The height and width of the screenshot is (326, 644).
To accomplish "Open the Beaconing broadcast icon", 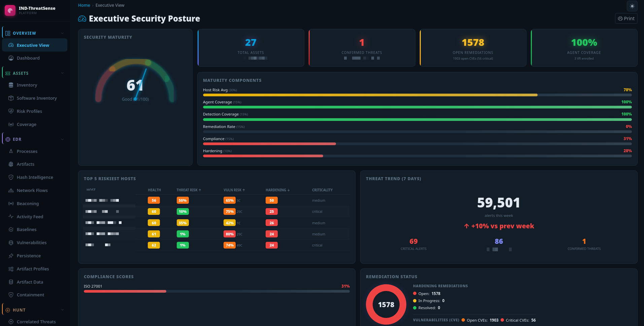I will tap(11, 203).
